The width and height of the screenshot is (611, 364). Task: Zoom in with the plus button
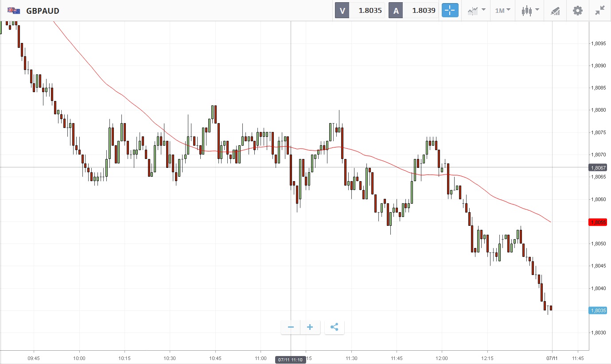point(310,327)
